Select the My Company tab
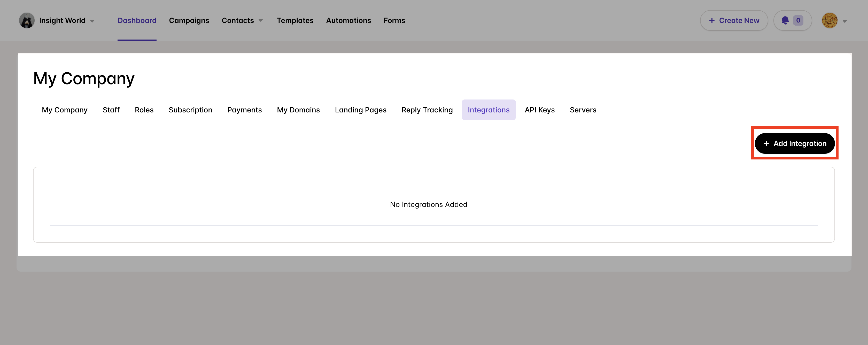 pyautogui.click(x=65, y=110)
